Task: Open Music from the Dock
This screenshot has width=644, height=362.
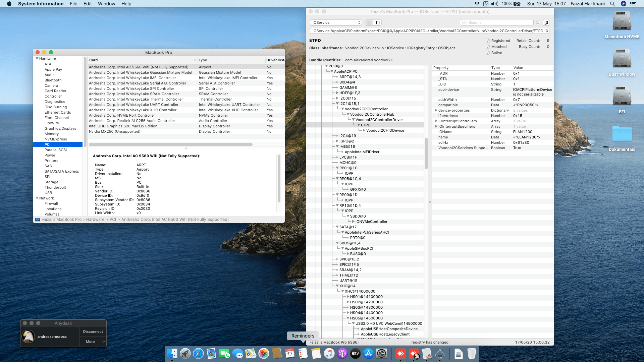Action: pyautogui.click(x=329, y=353)
